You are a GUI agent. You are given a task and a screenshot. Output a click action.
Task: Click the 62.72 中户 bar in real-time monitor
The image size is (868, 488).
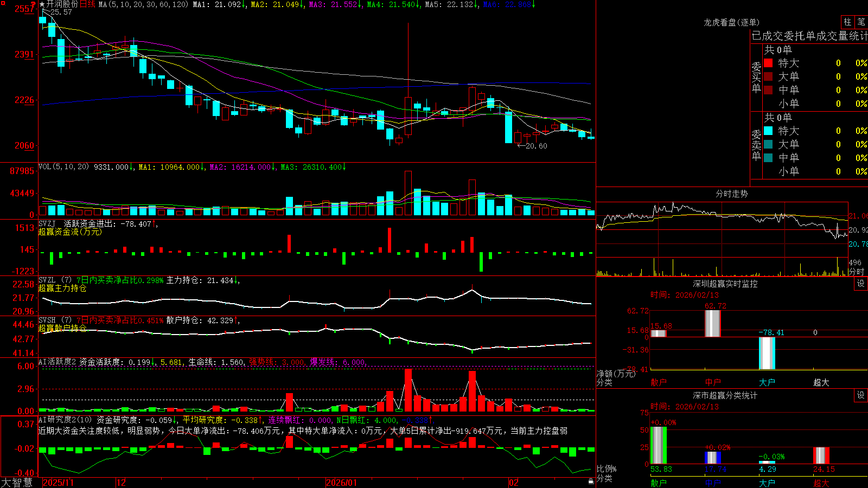point(712,323)
